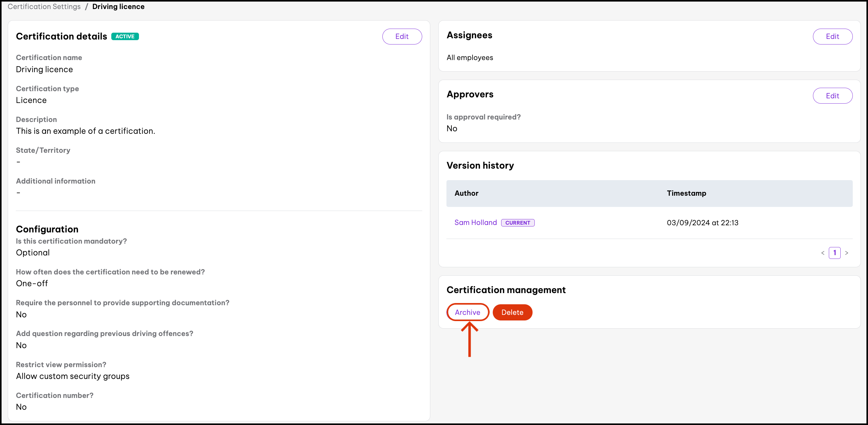
Task: Click the Author column header
Action: 466,193
